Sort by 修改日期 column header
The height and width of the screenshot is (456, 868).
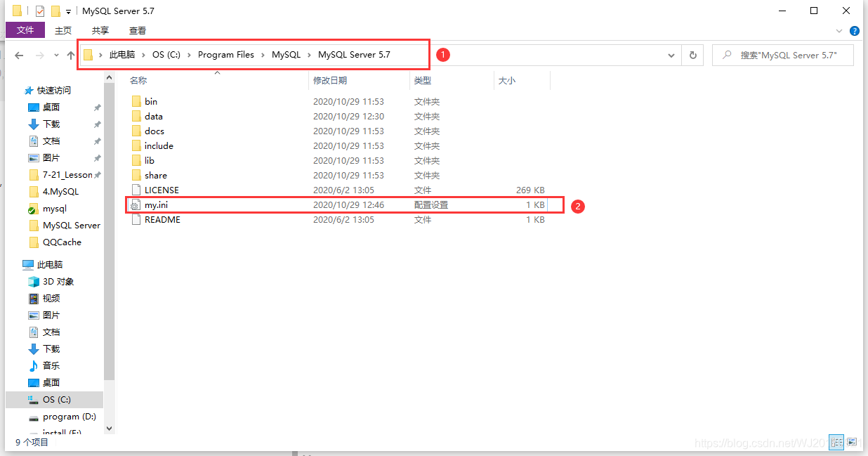click(x=330, y=81)
